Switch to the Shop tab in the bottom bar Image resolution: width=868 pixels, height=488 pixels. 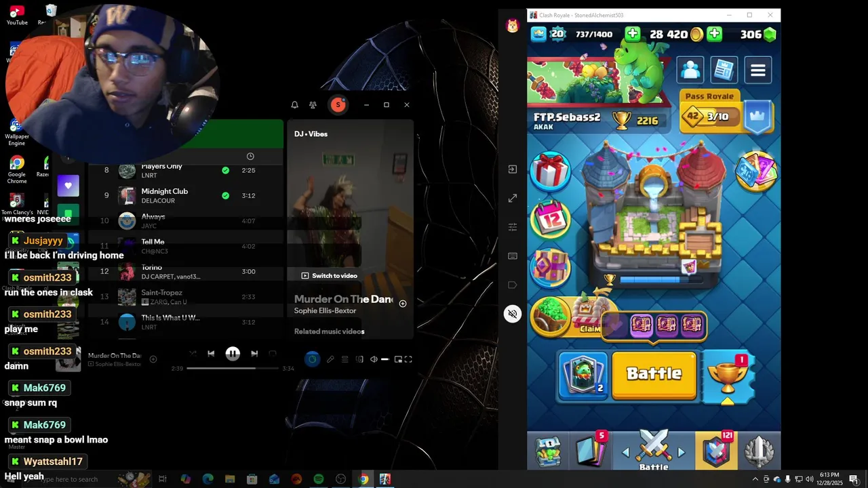coord(548,451)
